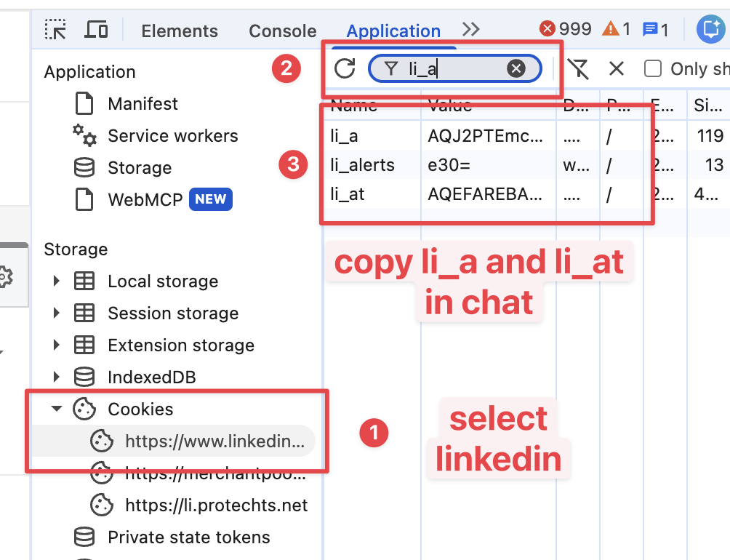This screenshot has height=560, width=730.
Task: Click the Private state tokens database icon
Action: pos(84,537)
